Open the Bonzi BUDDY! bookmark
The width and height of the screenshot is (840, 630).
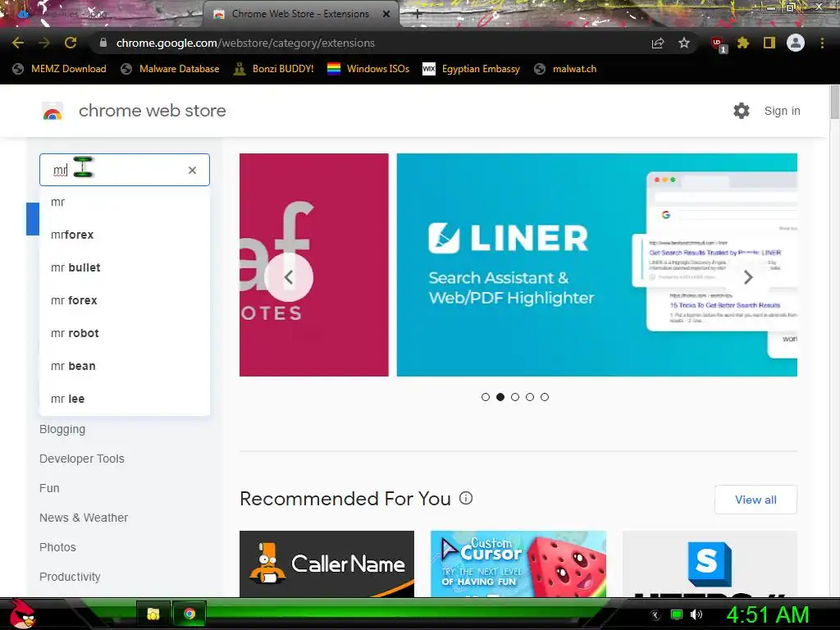274,69
